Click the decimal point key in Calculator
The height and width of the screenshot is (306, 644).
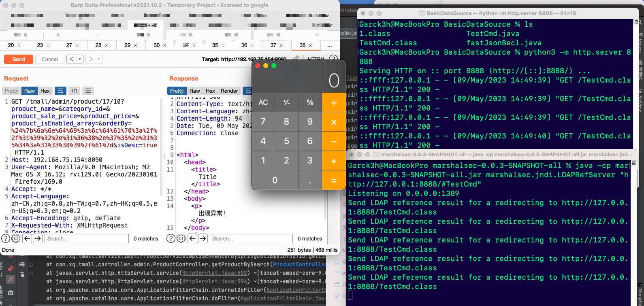pos(310,180)
